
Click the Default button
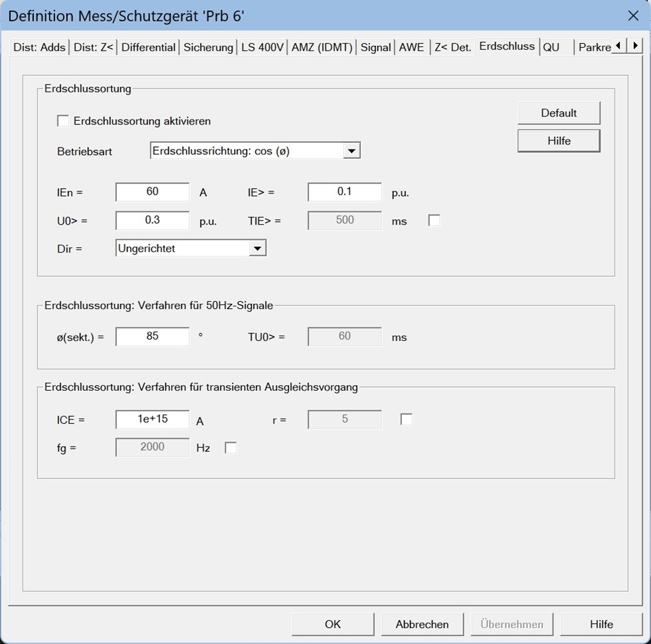(x=559, y=113)
